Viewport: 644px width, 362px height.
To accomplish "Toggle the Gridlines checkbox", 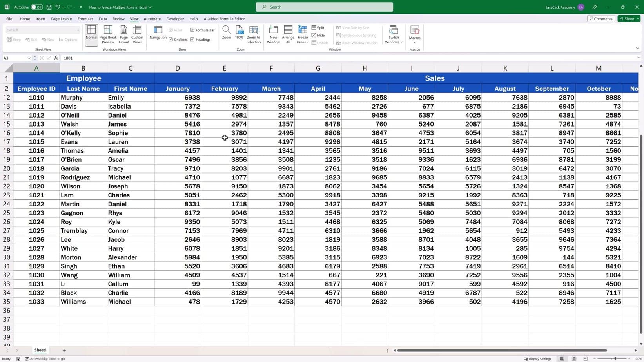I will click(171, 39).
